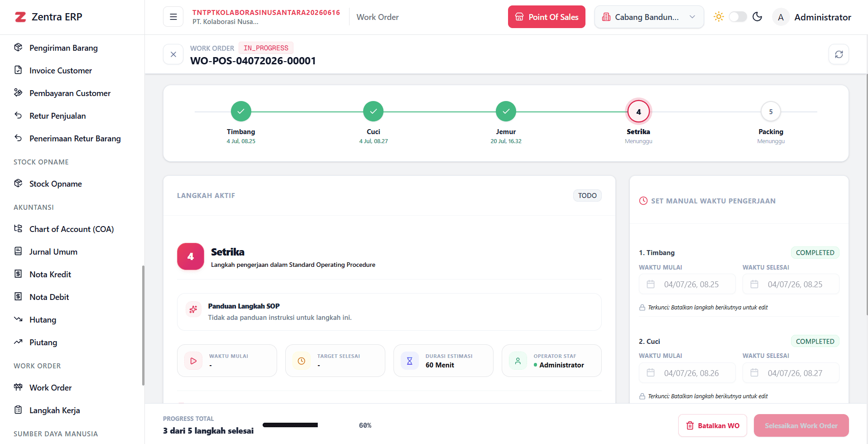Click Timbang Waktu Mulai date field

(687, 284)
